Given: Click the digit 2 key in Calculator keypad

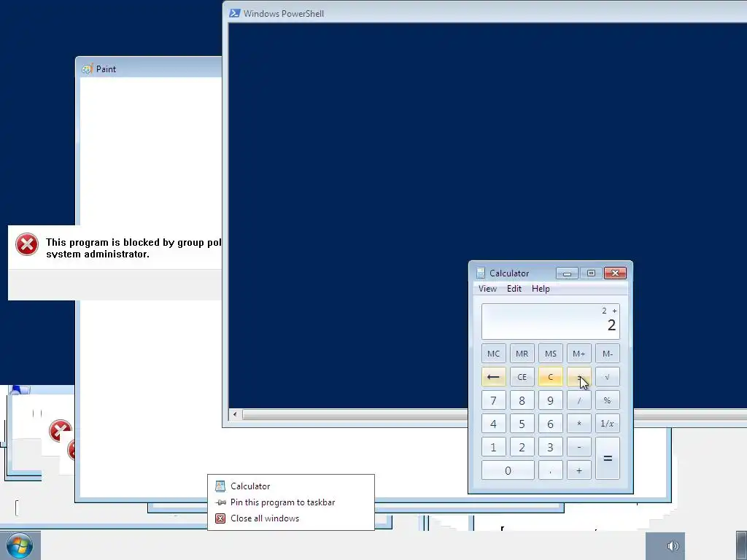Looking at the screenshot, I should (x=522, y=447).
